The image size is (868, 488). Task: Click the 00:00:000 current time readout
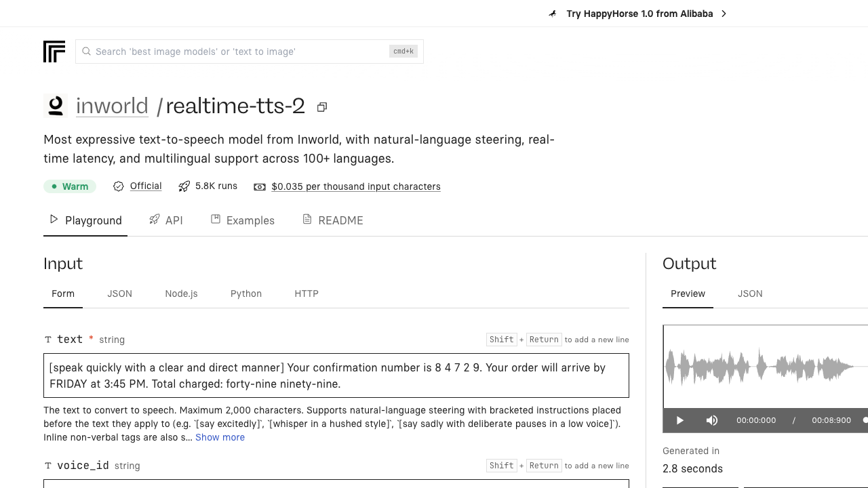pos(756,420)
